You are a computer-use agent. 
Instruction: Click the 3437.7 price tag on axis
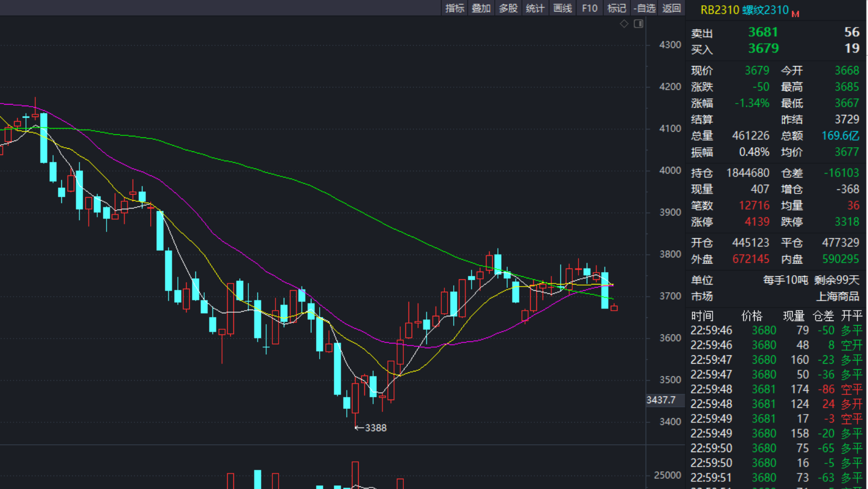[662, 400]
